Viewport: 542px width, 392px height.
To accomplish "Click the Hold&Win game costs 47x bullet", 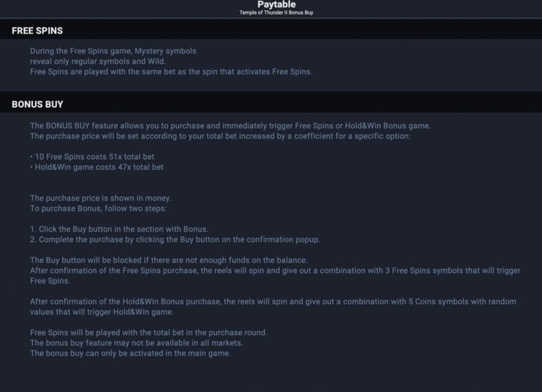I will click(97, 167).
